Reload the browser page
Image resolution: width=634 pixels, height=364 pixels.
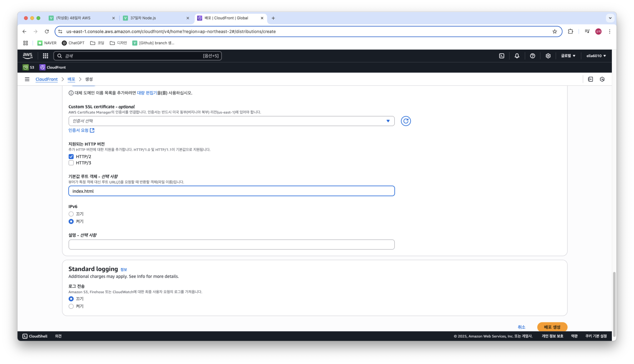coord(47,32)
